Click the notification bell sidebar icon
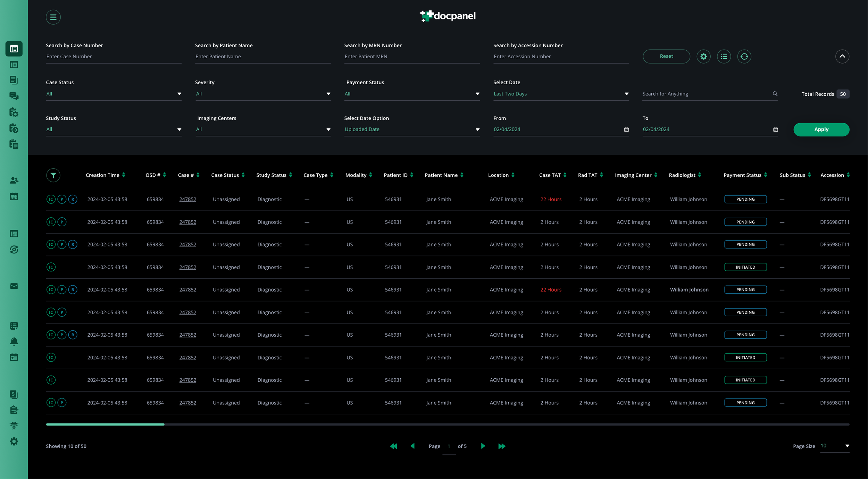This screenshot has width=868, height=479. (14, 342)
